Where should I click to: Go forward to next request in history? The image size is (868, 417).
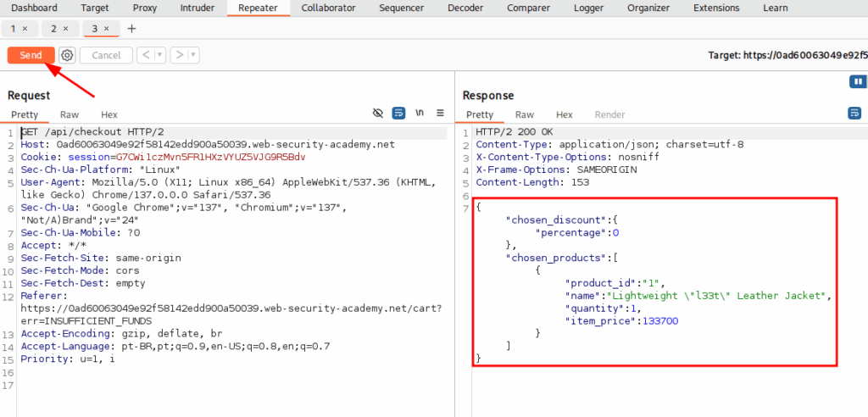[x=179, y=55]
